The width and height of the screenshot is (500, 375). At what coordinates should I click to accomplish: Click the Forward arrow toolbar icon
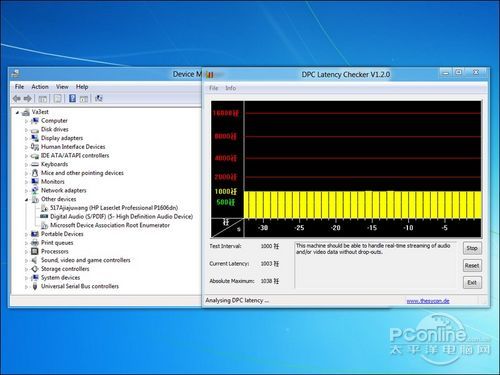(28, 98)
